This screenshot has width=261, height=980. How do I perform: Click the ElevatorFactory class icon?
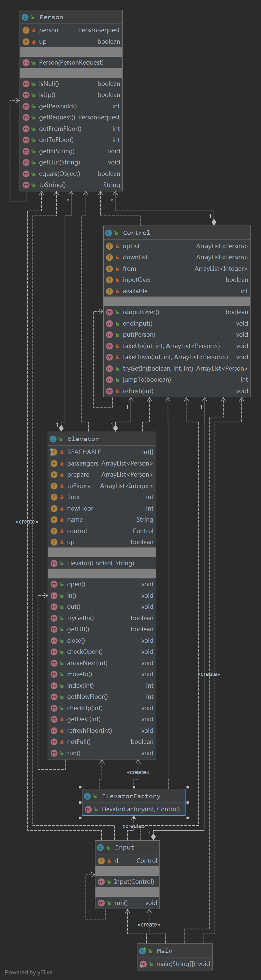(87, 796)
